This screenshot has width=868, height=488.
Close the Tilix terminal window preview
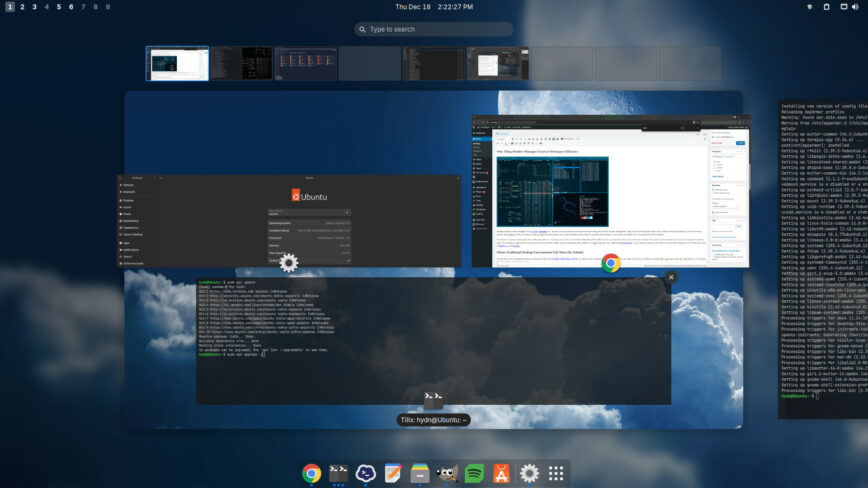[671, 277]
